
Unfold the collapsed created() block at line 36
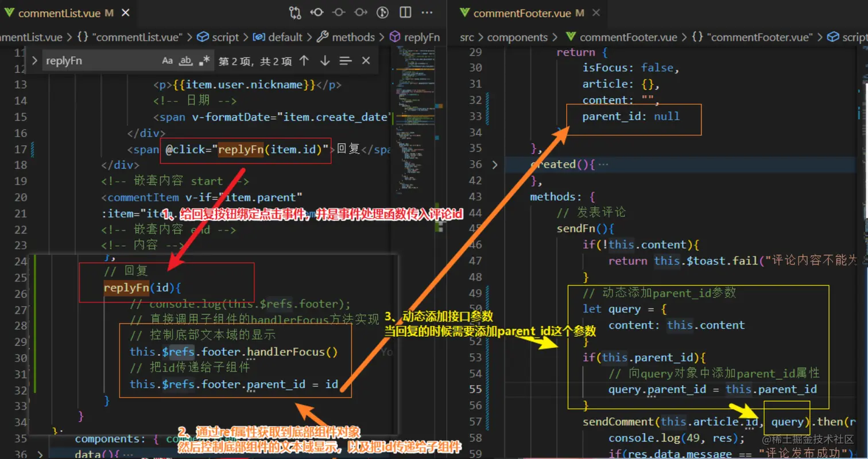pyautogui.click(x=495, y=165)
